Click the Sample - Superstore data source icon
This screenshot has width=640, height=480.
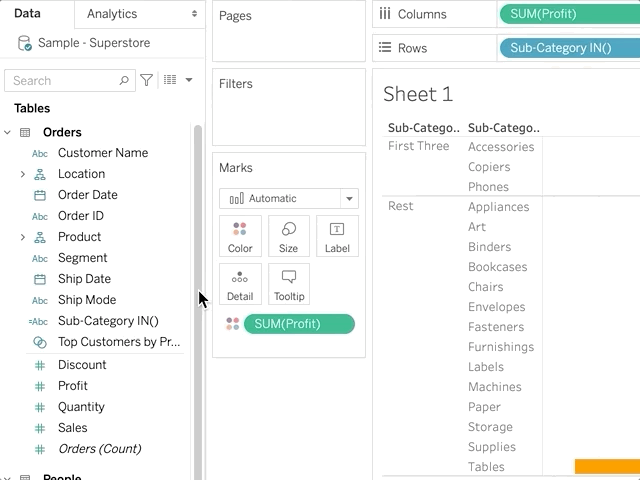pyautogui.click(x=25, y=44)
